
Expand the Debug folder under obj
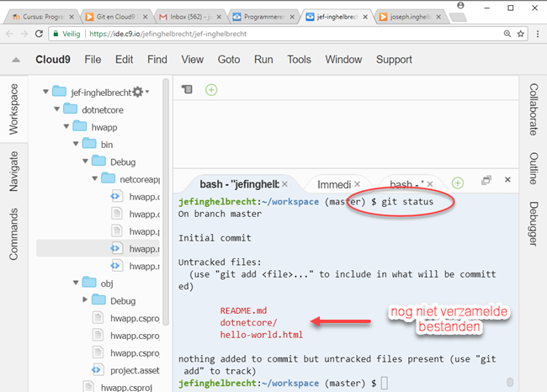[85, 299]
